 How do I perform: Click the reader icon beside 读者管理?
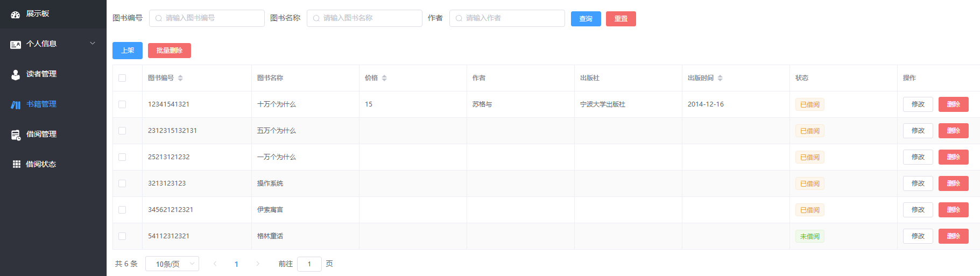[16, 75]
